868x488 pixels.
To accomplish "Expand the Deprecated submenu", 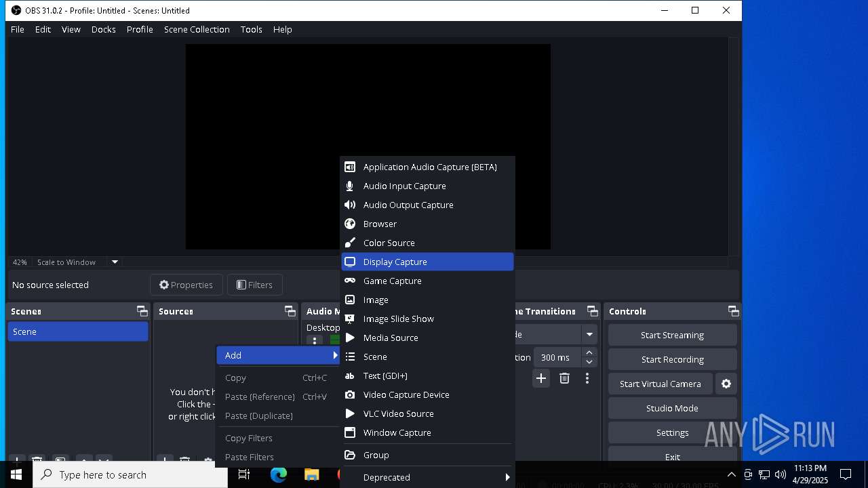I will [x=427, y=477].
